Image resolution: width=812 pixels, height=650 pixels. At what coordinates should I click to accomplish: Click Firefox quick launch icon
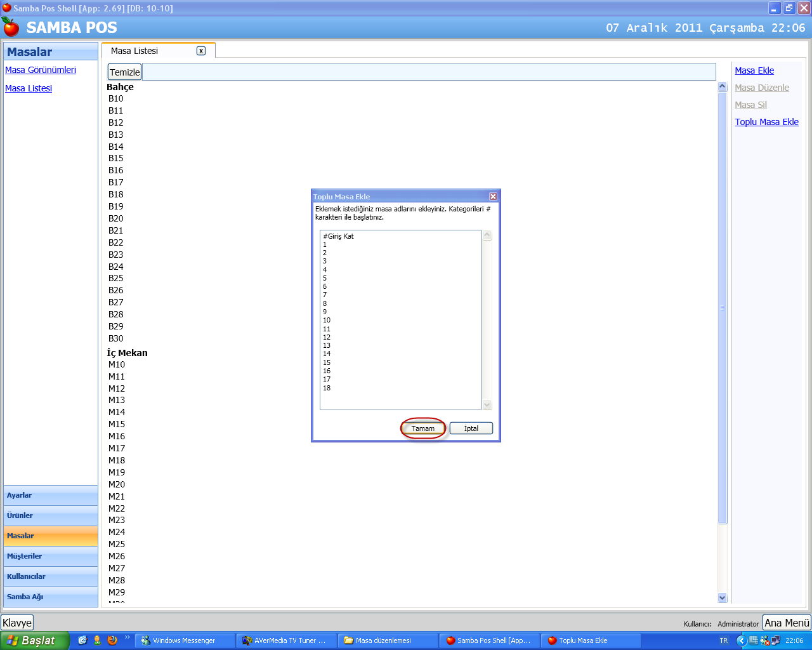click(x=112, y=640)
